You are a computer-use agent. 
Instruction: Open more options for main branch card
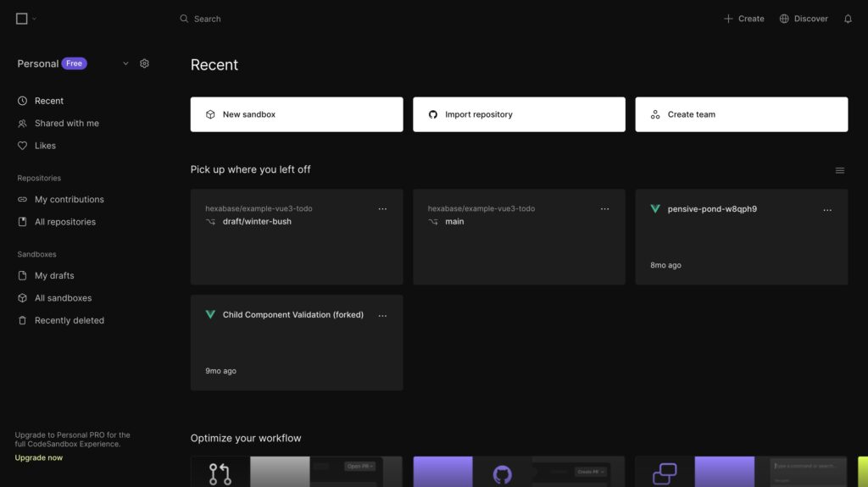604,209
